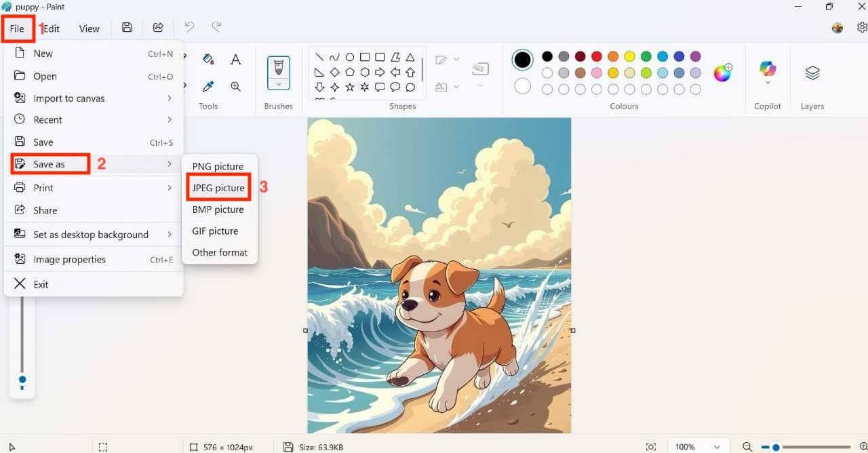This screenshot has width=868, height=453.
Task: Select the four-point star shape
Action: tap(334, 87)
